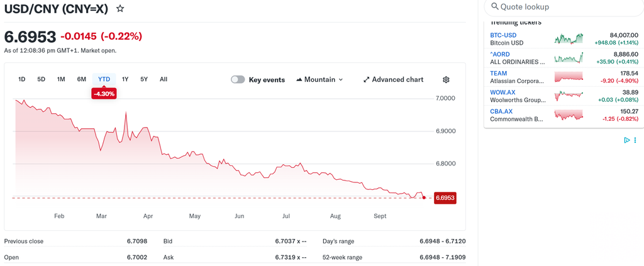This screenshot has height=266, width=644.
Task: Add USD/CNY to watchlist with star icon
Action: pyautogui.click(x=120, y=9)
